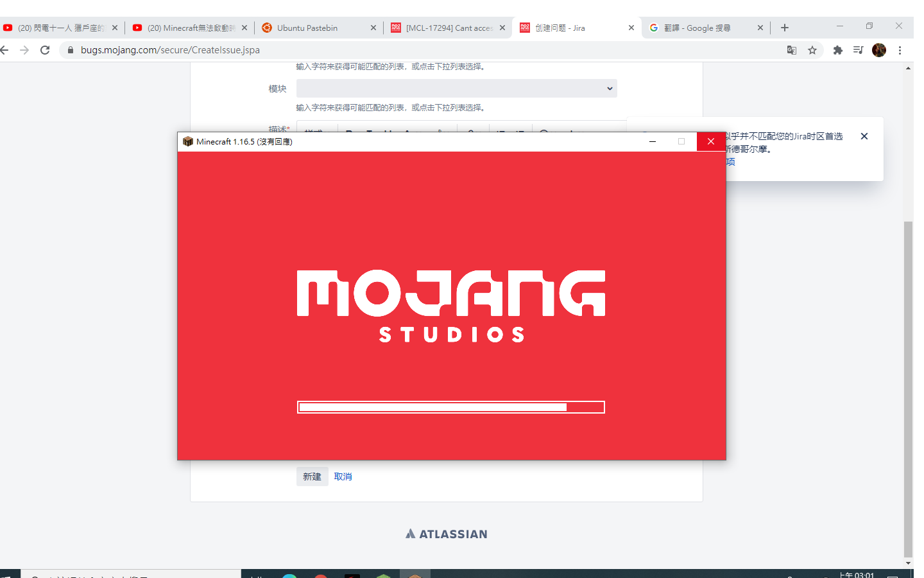This screenshot has width=924, height=578.
Task: Click the Mojang loading progress bar
Action: (451, 407)
